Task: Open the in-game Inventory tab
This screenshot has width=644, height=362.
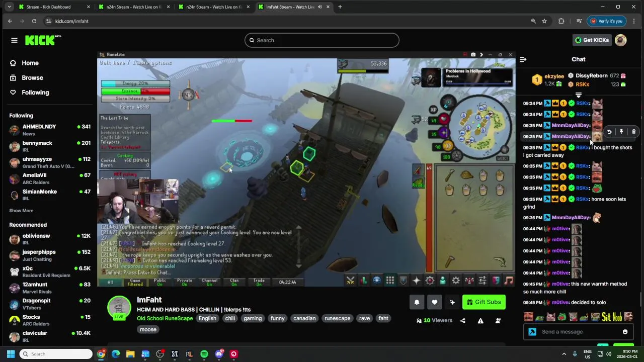Action: pyautogui.click(x=390, y=281)
